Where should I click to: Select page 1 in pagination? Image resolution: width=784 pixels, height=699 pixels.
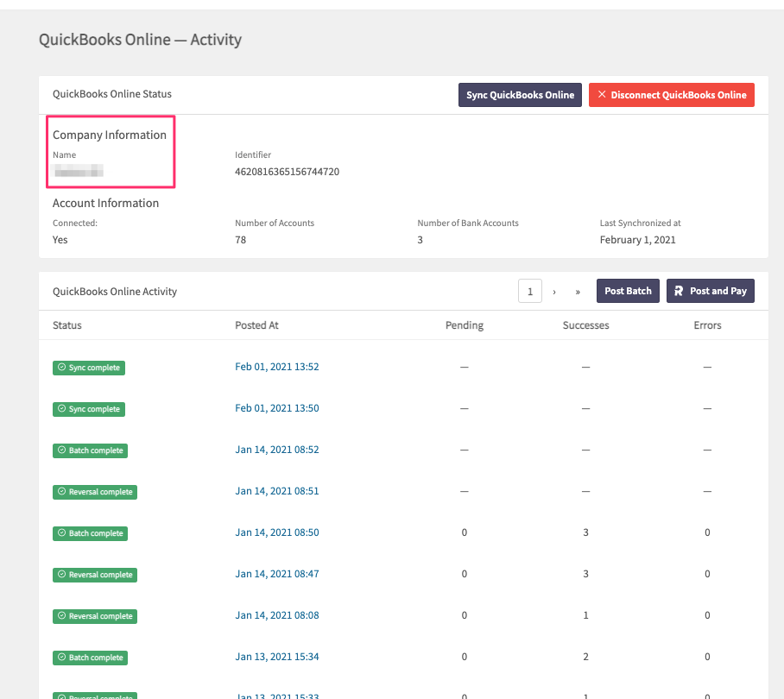pyautogui.click(x=530, y=291)
